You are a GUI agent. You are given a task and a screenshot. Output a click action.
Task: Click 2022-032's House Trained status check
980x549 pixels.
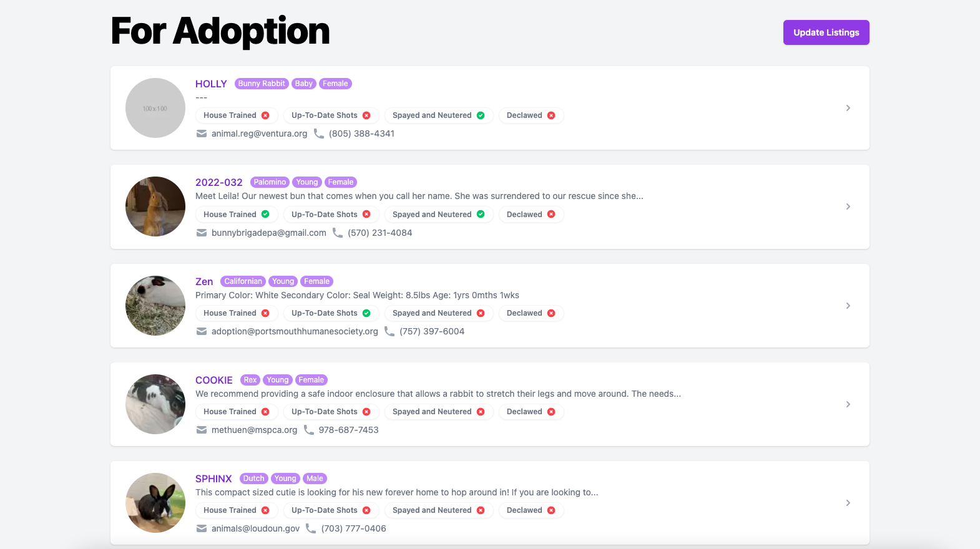[x=265, y=214]
